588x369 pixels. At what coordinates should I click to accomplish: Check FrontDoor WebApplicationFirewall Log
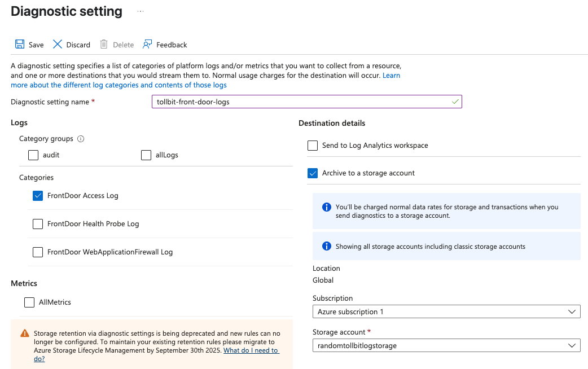37,252
